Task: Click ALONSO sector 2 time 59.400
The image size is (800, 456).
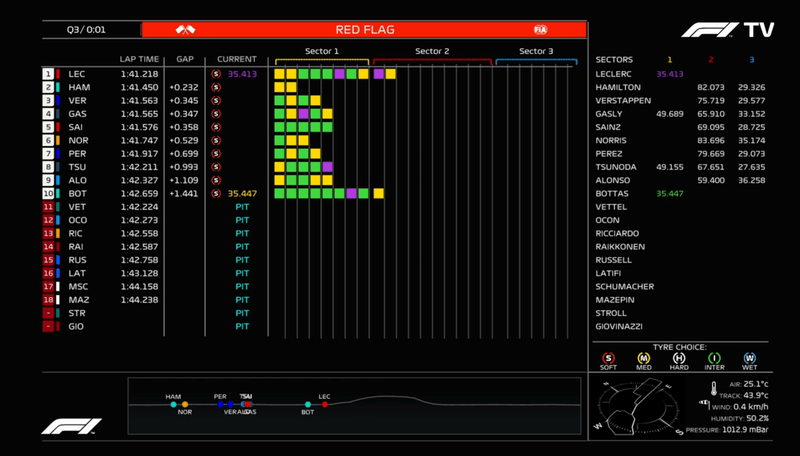Action: pyautogui.click(x=711, y=180)
